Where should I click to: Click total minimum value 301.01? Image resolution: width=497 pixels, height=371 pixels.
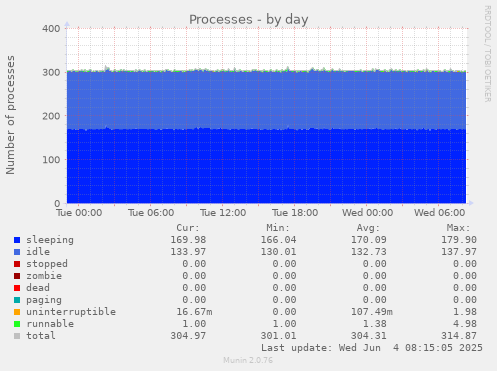278,336
